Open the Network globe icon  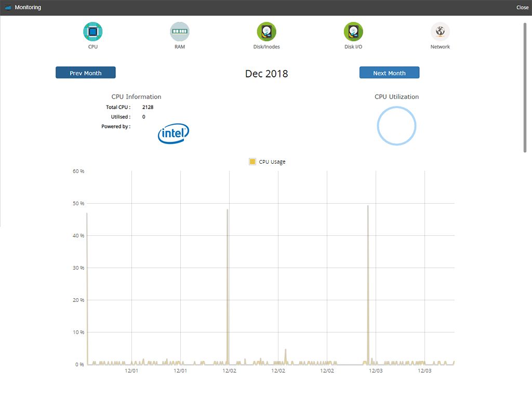coord(440,32)
